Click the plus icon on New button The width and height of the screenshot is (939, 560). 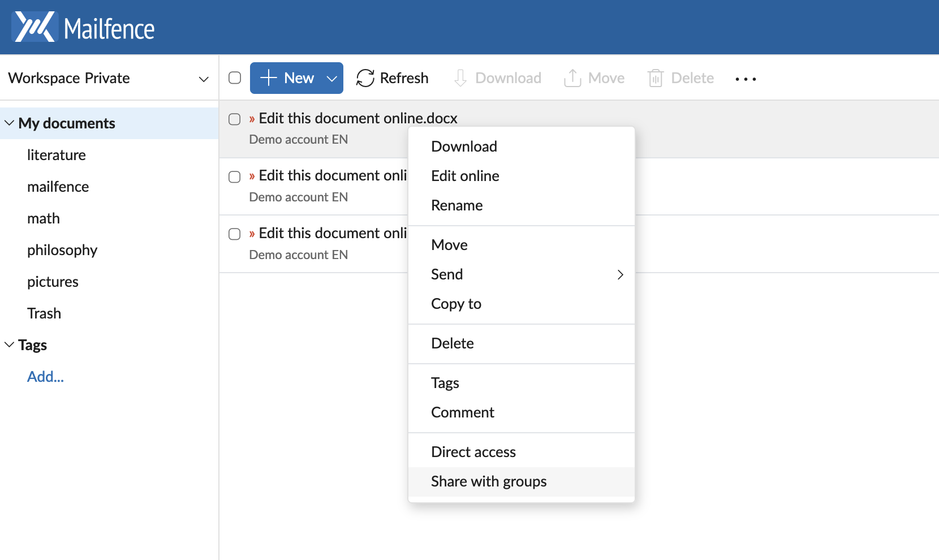coord(268,77)
